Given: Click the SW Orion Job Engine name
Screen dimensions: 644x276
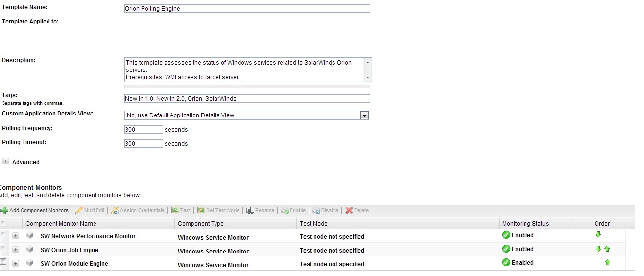Looking at the screenshot, I should click(70, 250).
